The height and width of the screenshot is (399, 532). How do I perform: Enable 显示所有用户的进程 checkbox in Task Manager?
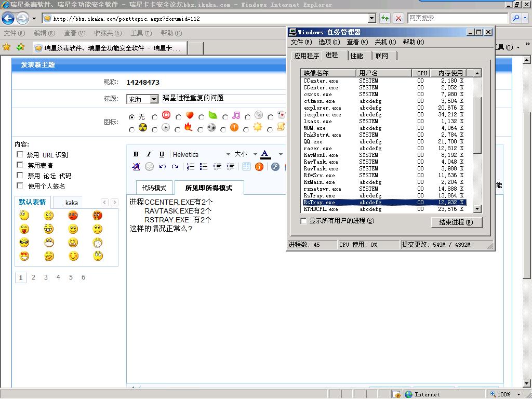[303, 221]
